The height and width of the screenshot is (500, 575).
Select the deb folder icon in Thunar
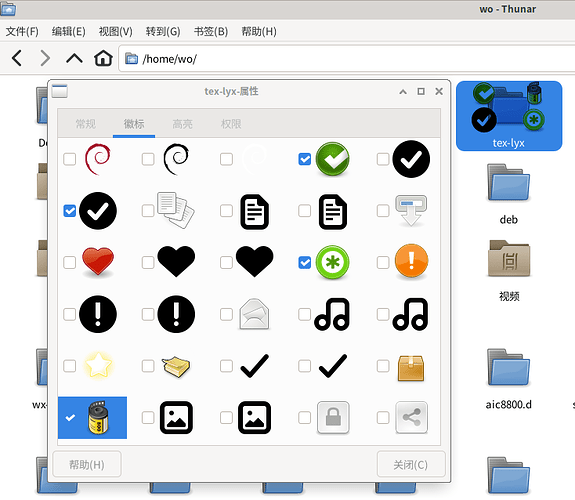[x=508, y=183]
